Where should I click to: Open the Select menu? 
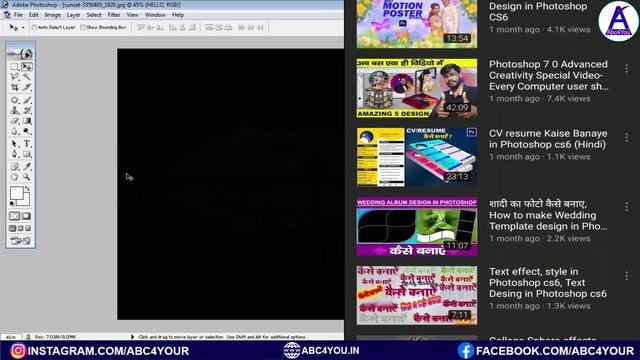point(93,15)
